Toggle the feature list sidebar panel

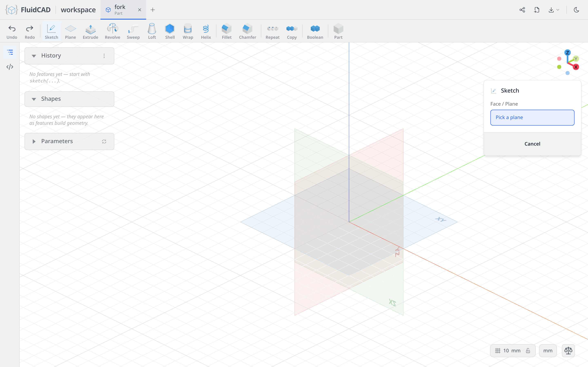click(10, 52)
